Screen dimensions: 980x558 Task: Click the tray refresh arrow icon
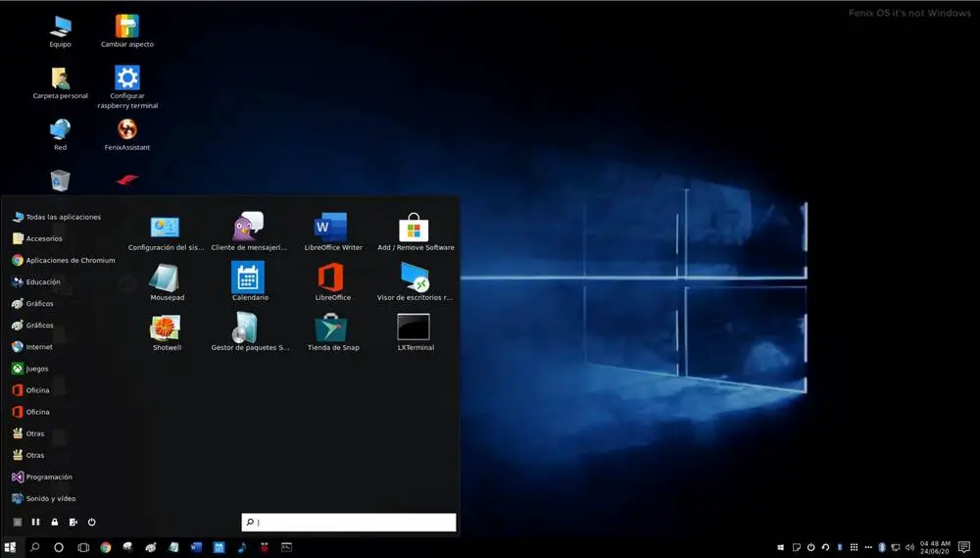tap(825, 547)
